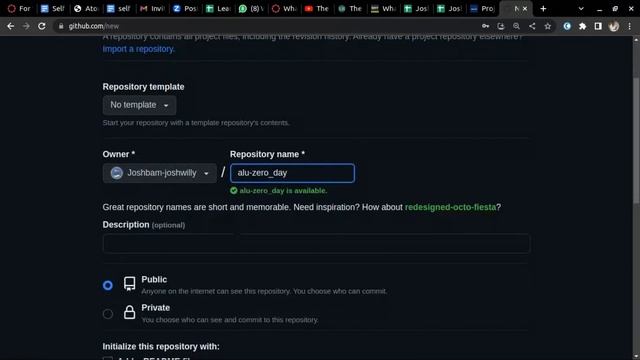Go back using the browser back arrow
This screenshot has height=360, width=640.
tap(11, 26)
